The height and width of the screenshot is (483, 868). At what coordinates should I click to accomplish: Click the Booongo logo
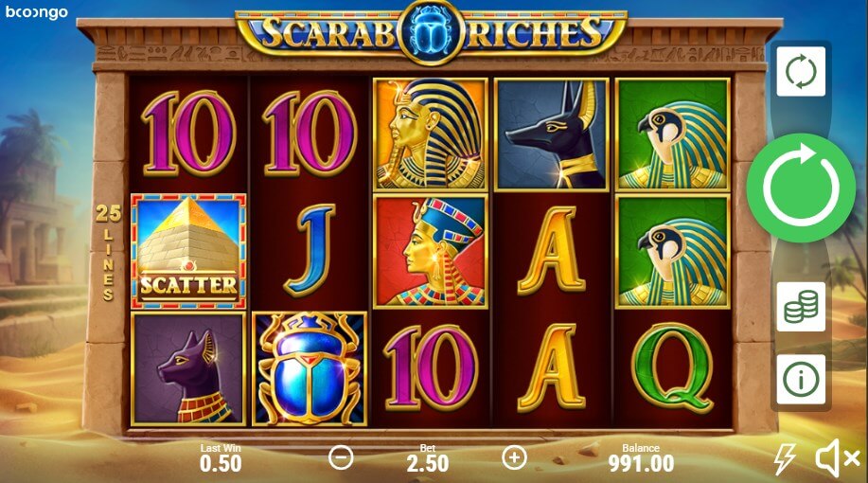coord(37,12)
